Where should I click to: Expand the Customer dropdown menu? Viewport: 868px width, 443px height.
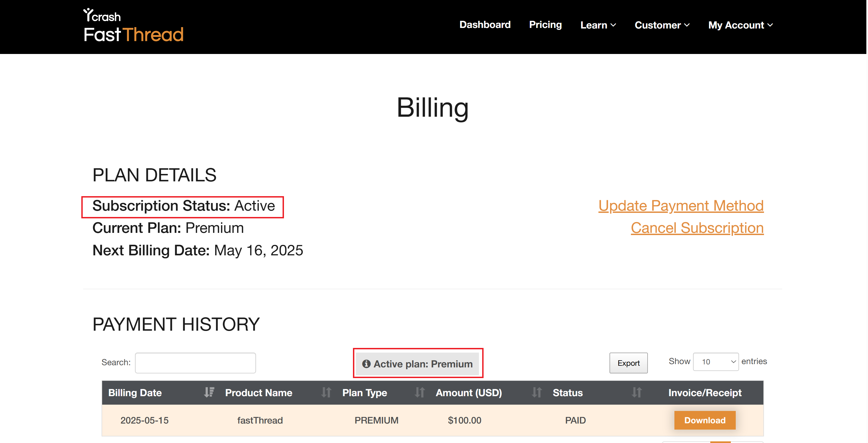coord(662,25)
